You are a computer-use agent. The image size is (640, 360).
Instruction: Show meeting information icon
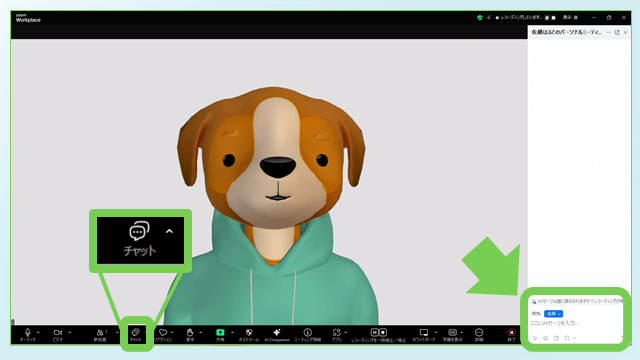click(x=308, y=335)
